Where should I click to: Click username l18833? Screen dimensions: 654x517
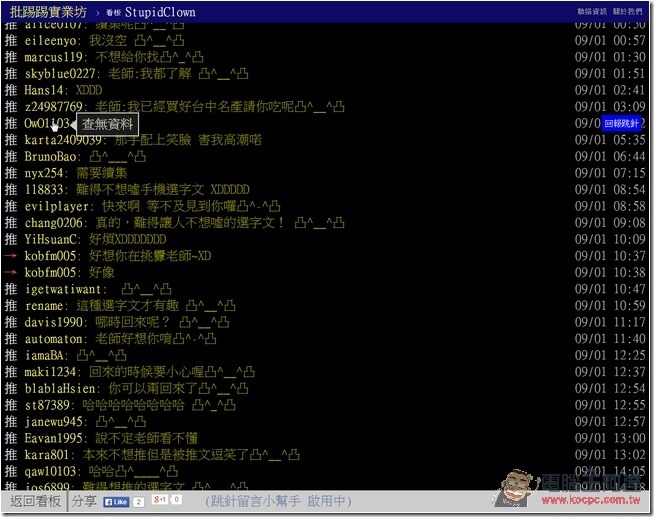(x=43, y=190)
